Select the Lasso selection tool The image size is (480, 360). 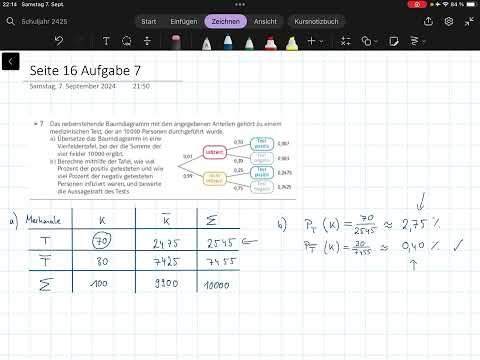click(127, 41)
